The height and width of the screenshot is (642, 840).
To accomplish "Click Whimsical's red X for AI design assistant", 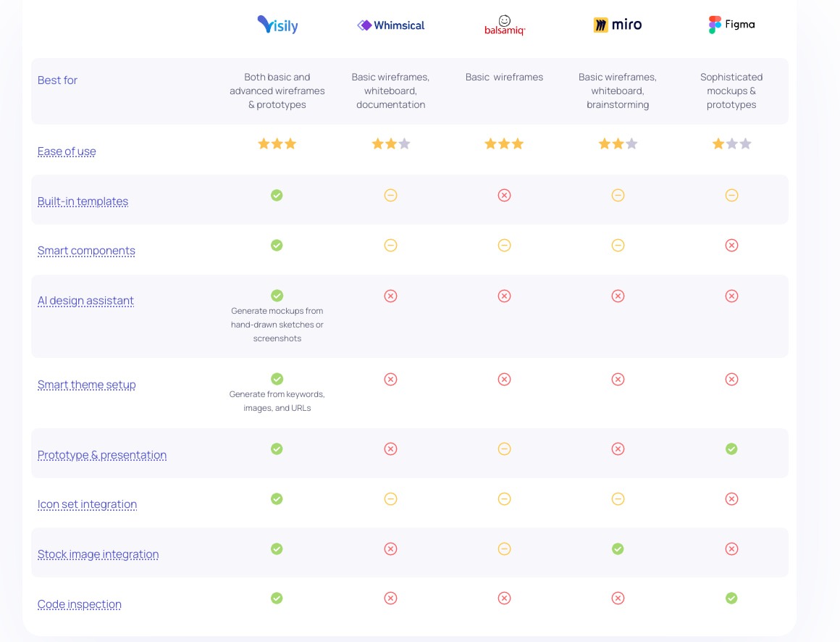I will [x=390, y=296].
